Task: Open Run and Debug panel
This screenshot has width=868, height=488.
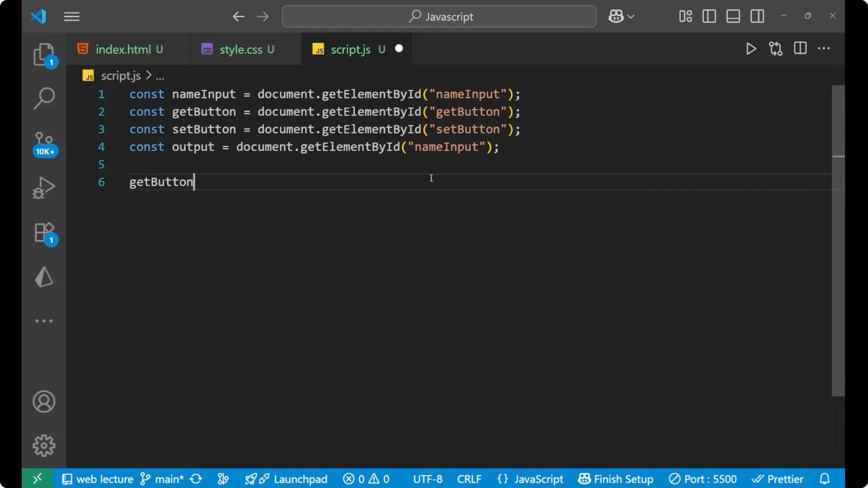Action: coord(44,187)
